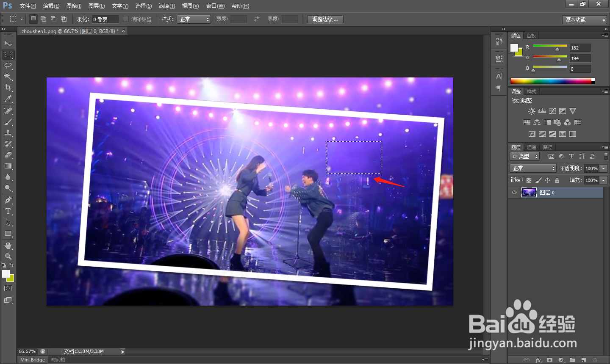Choose Intersect with Selection mode button
Image resolution: width=610 pixels, height=364 pixels.
tap(64, 19)
